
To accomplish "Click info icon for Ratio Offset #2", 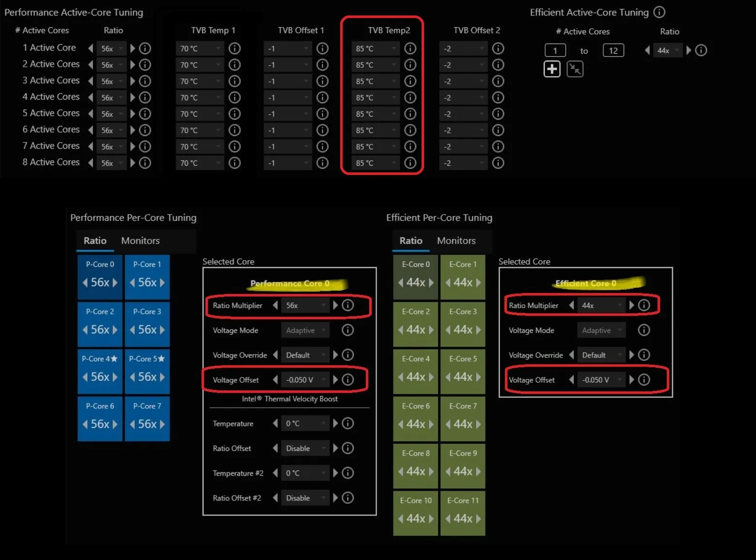I will tap(347, 498).
